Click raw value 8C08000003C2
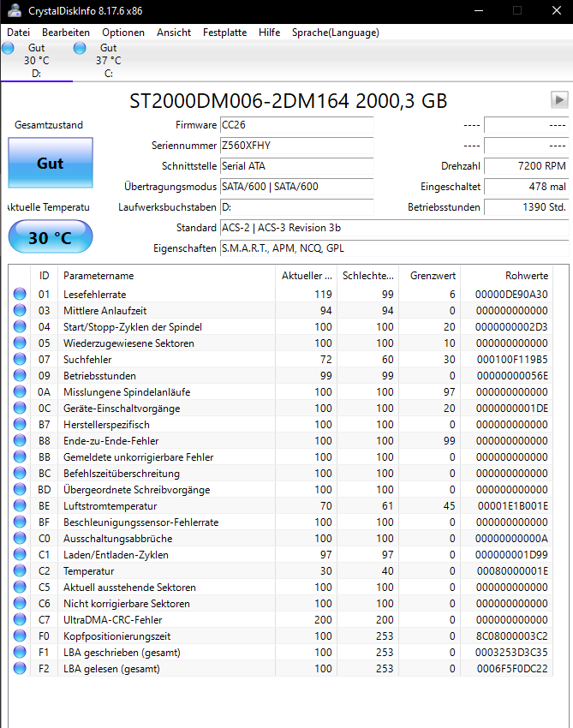Image resolution: width=573 pixels, height=728 pixels. [511, 636]
